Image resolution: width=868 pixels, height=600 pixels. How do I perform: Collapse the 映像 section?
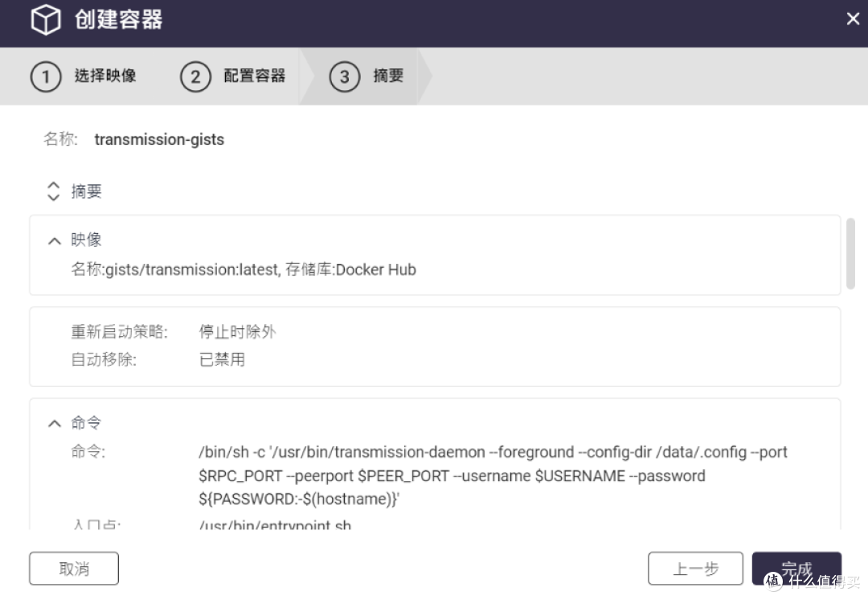point(55,240)
